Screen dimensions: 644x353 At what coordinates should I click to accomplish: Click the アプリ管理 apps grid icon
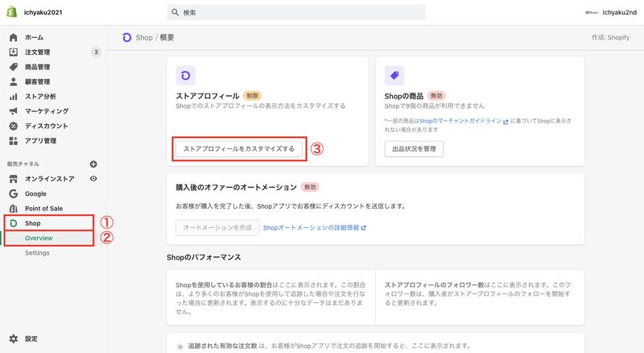pos(13,141)
